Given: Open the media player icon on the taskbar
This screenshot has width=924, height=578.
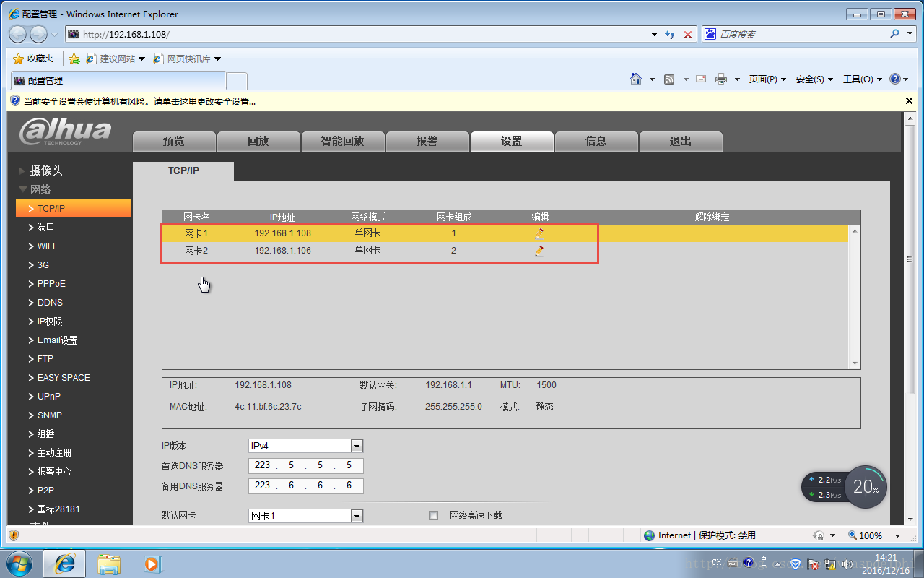Looking at the screenshot, I should coord(152,564).
